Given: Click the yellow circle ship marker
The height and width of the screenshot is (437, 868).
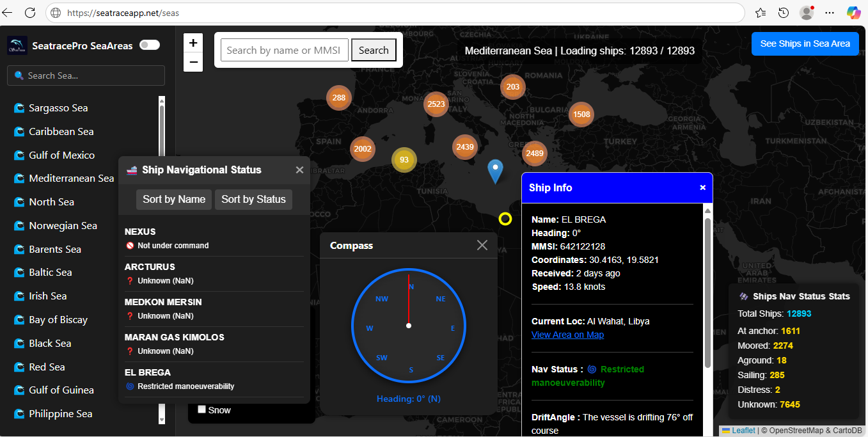Looking at the screenshot, I should pos(505,219).
